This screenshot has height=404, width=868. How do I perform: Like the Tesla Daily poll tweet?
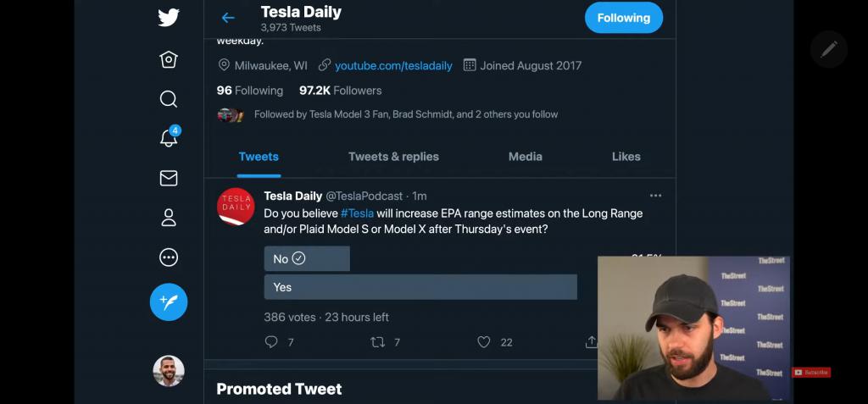[484, 342]
